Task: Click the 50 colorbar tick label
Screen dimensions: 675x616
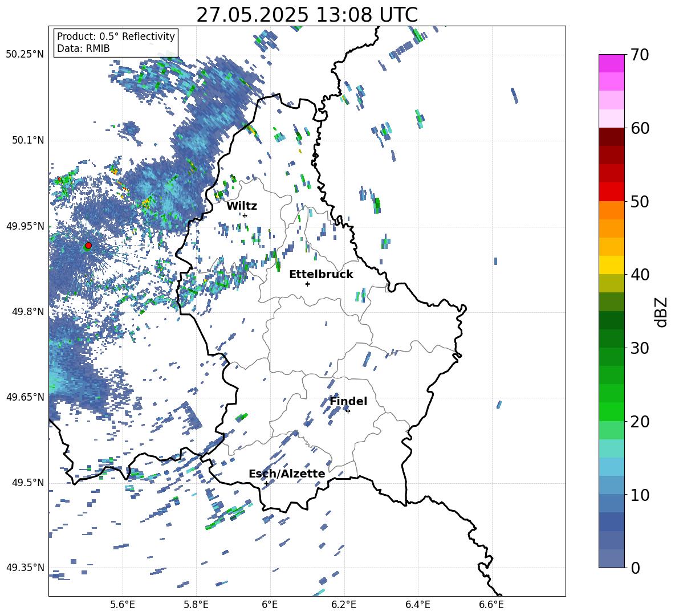Action: [640, 202]
